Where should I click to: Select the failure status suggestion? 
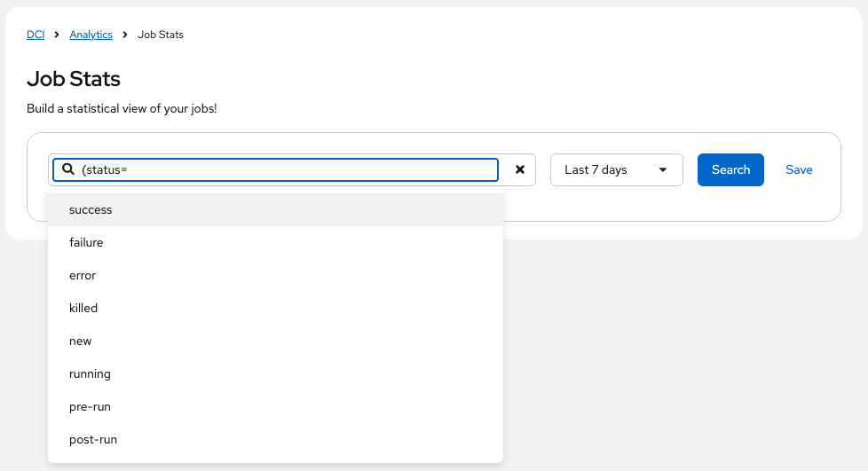276,242
